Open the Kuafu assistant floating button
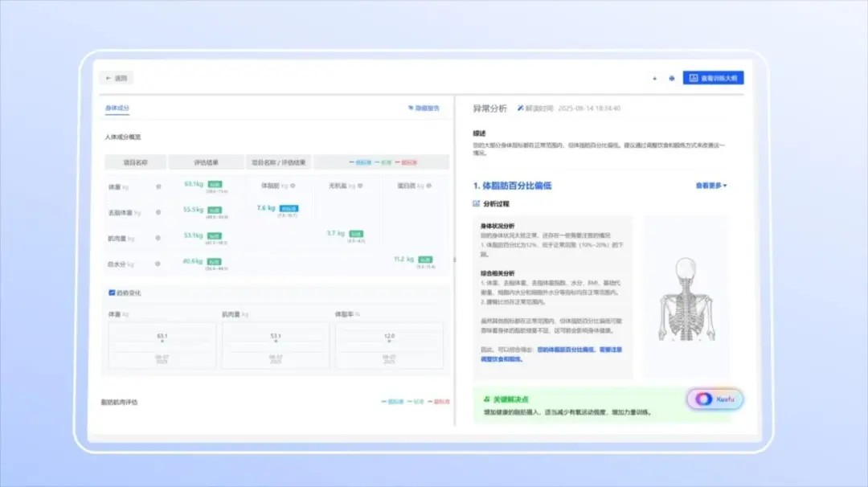868x487 pixels. pos(714,399)
